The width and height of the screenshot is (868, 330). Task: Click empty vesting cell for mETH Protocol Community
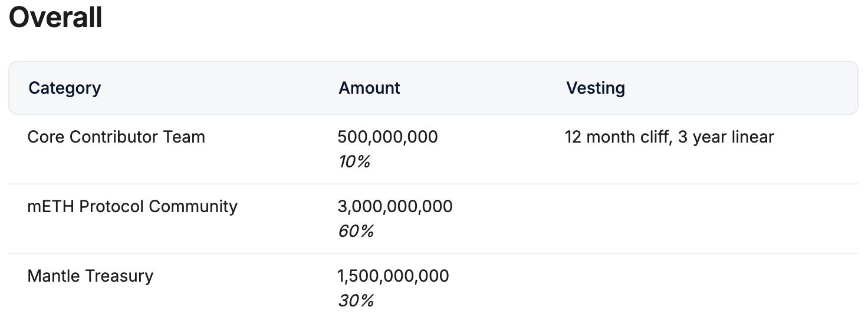pos(706,219)
